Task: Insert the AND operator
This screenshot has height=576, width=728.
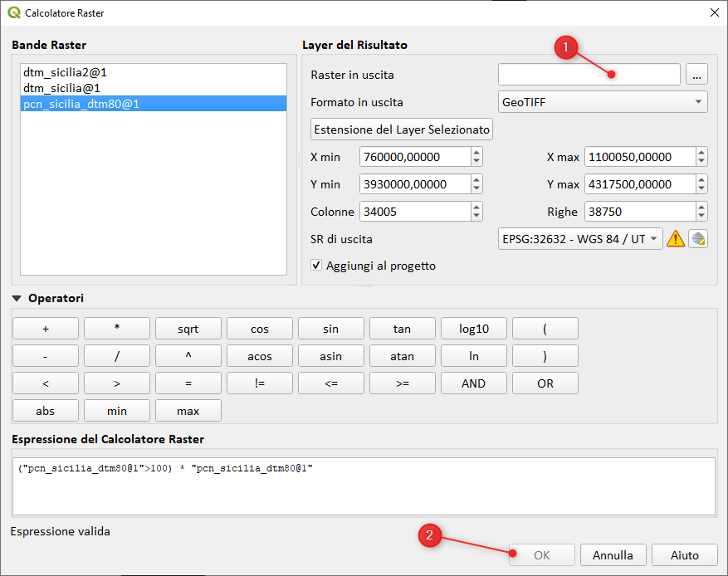Action: [x=473, y=383]
